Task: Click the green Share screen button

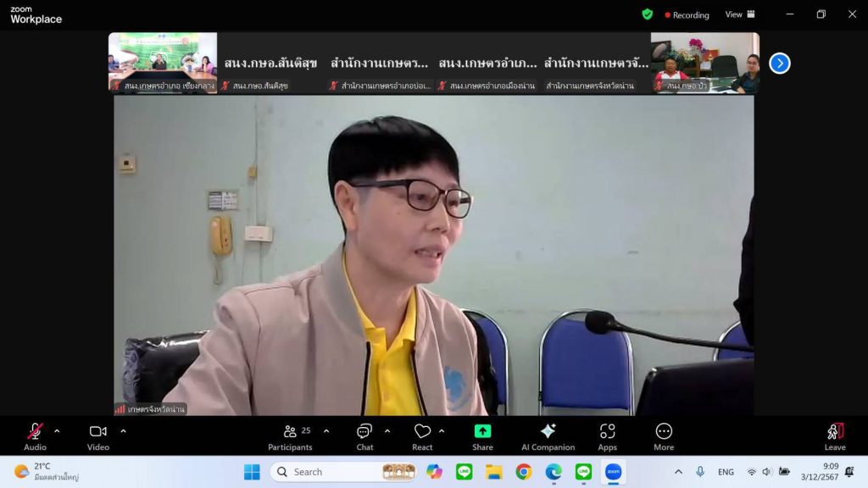Action: point(482,435)
